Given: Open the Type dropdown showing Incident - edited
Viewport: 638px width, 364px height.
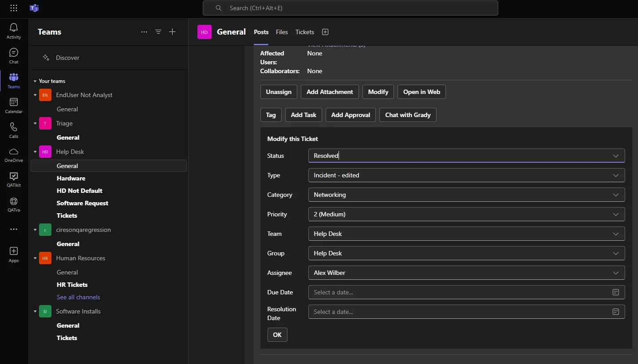Looking at the screenshot, I should 466,175.
